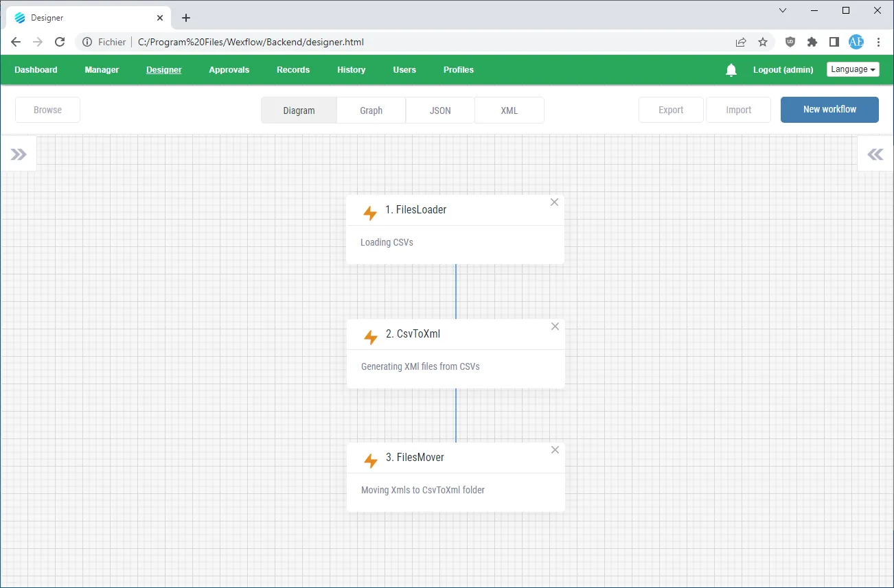This screenshot has width=894, height=588.
Task: Click the New workflow button
Action: click(x=829, y=110)
